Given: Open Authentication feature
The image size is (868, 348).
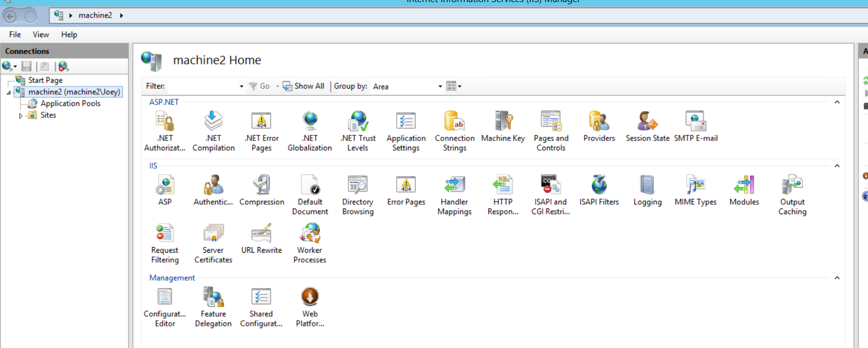Looking at the screenshot, I should coord(214,190).
